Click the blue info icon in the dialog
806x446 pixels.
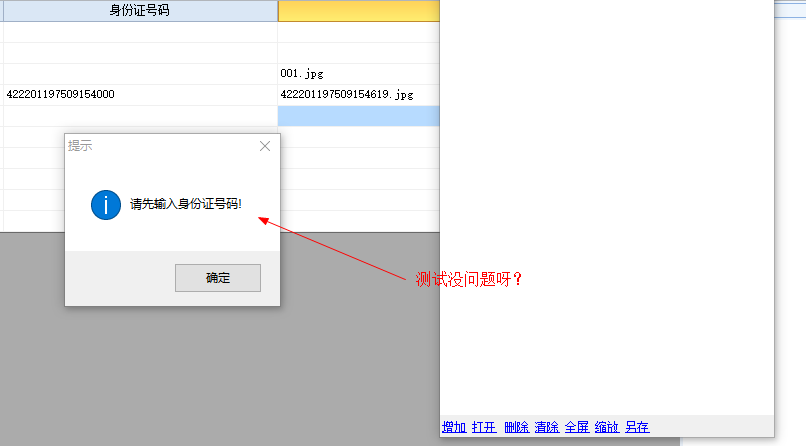tap(106, 205)
